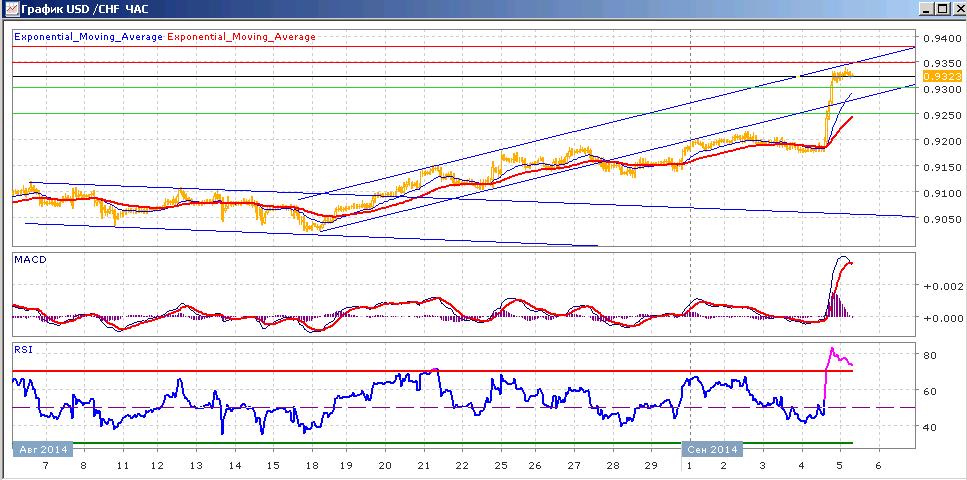Click the 40 level on RSI scale

pos(929,427)
